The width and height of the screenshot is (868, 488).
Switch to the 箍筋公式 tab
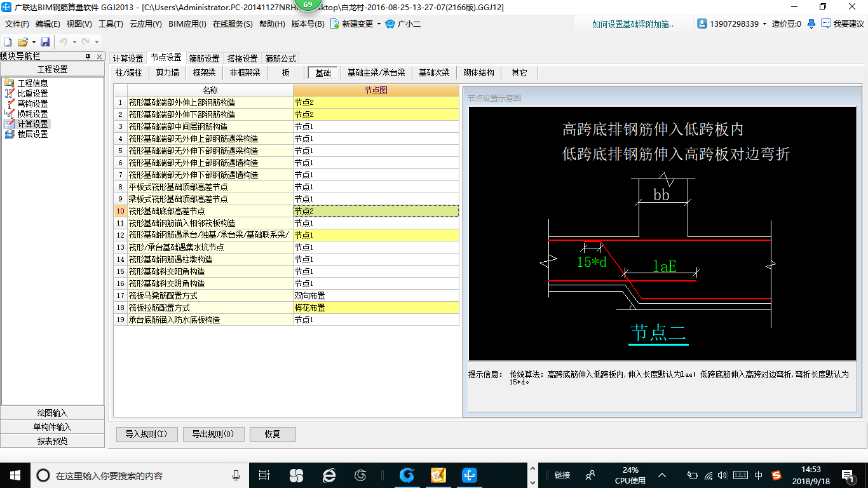point(280,58)
